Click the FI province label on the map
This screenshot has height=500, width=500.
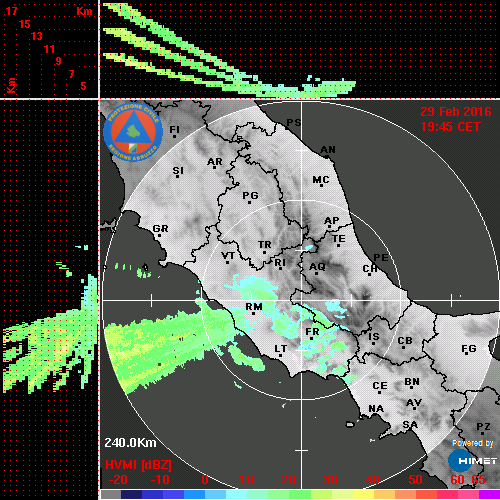coord(174,129)
